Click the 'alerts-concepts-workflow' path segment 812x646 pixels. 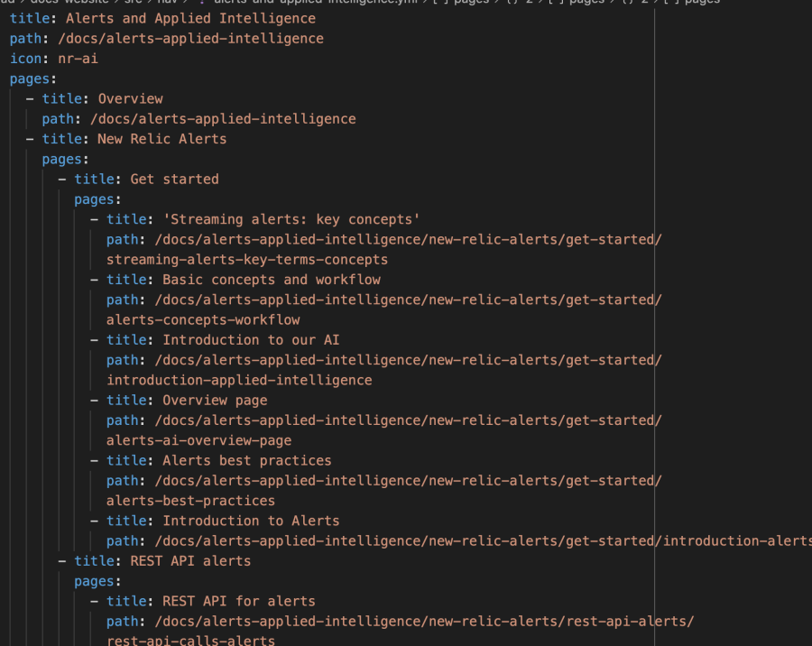203,319
